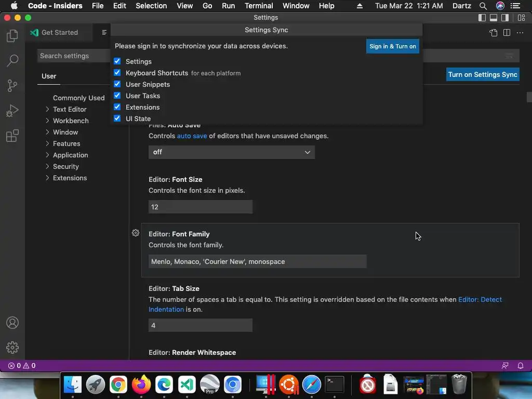Open the Extensions view icon
Screen dimensions: 532x399
pyautogui.click(x=12, y=136)
